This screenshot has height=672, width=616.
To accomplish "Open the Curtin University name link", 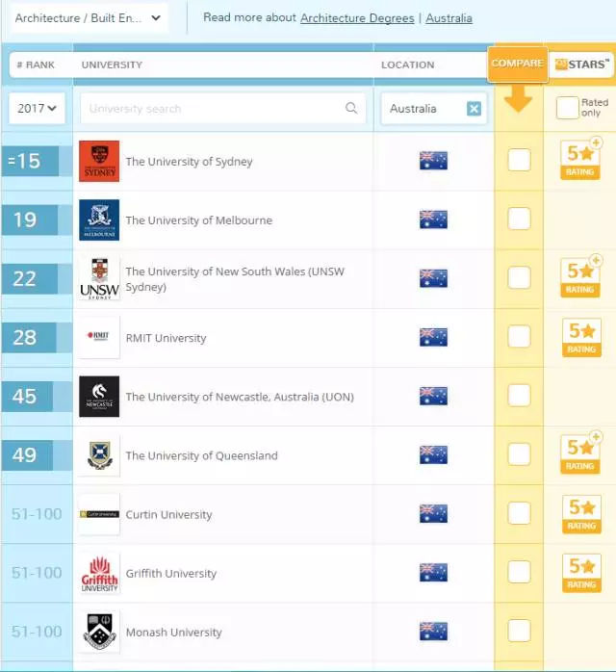I will pyautogui.click(x=168, y=515).
